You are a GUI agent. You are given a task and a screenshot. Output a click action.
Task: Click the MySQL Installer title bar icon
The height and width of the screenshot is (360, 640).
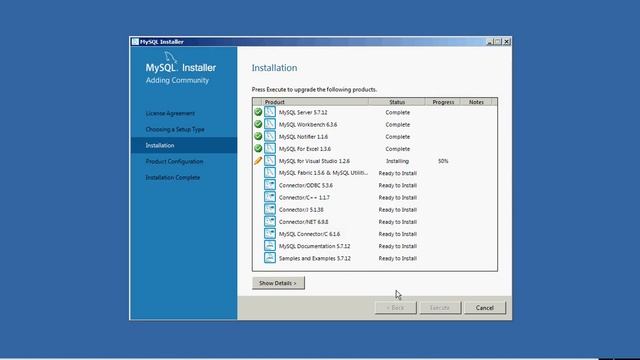(x=135, y=42)
